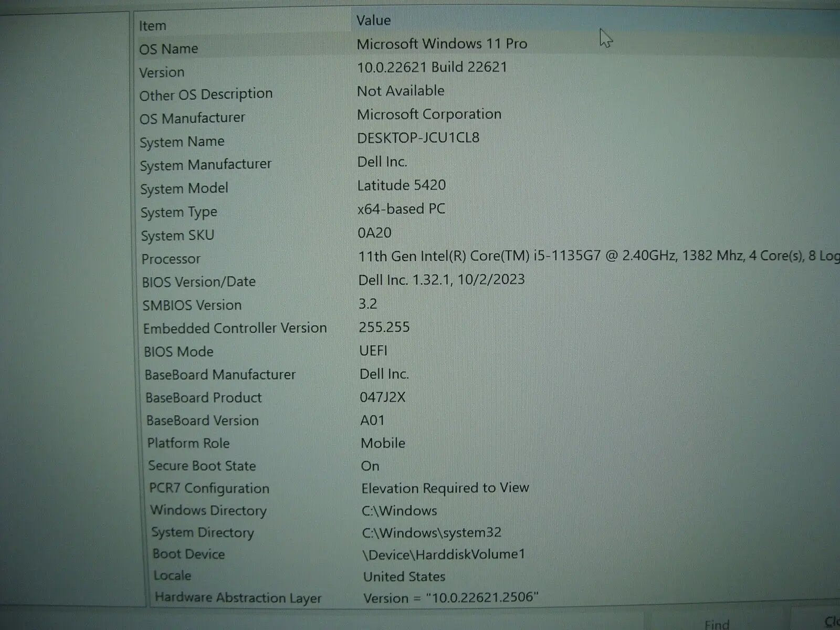Select value Elevation Required to View
This screenshot has width=840, height=630.
click(x=445, y=488)
